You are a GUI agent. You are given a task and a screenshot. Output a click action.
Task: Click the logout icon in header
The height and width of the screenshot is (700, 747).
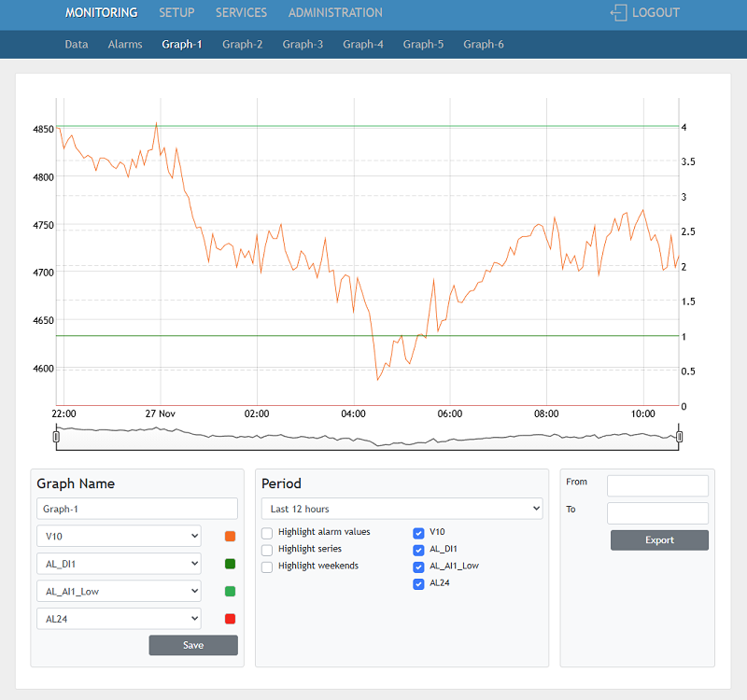618,13
